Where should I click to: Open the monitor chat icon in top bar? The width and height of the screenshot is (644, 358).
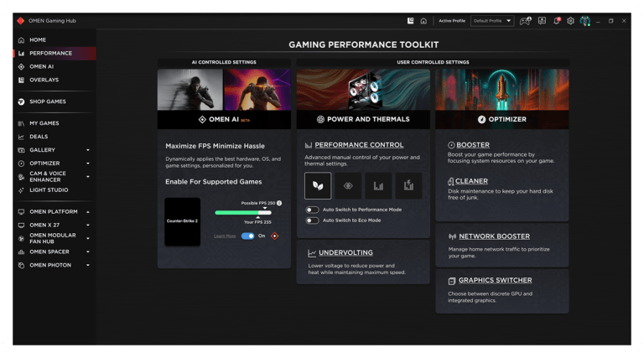pos(543,20)
